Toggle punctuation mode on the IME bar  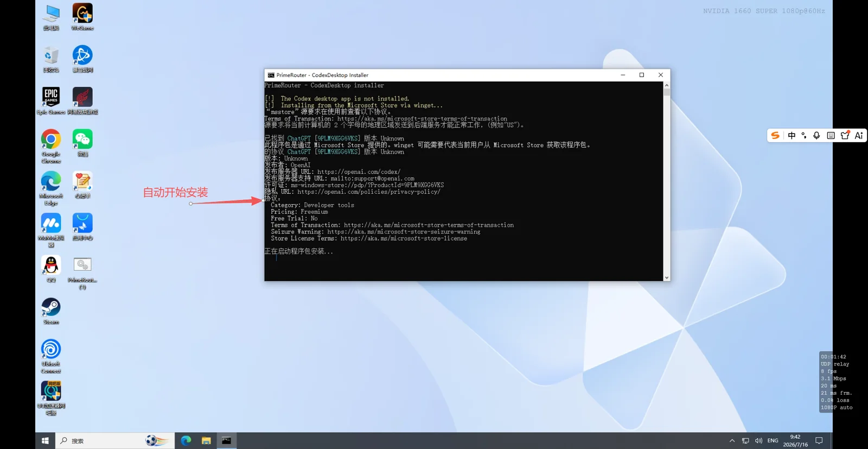pos(804,136)
